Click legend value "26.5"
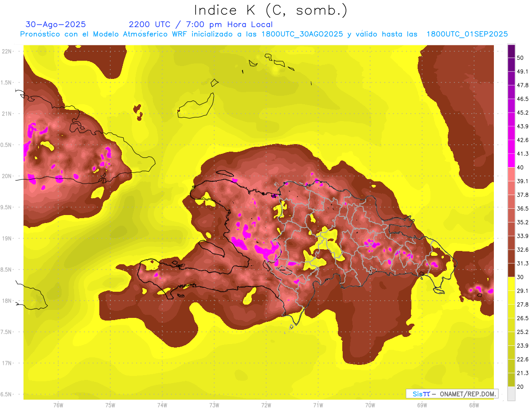Viewport: 532px width, 411px height. (x=523, y=318)
